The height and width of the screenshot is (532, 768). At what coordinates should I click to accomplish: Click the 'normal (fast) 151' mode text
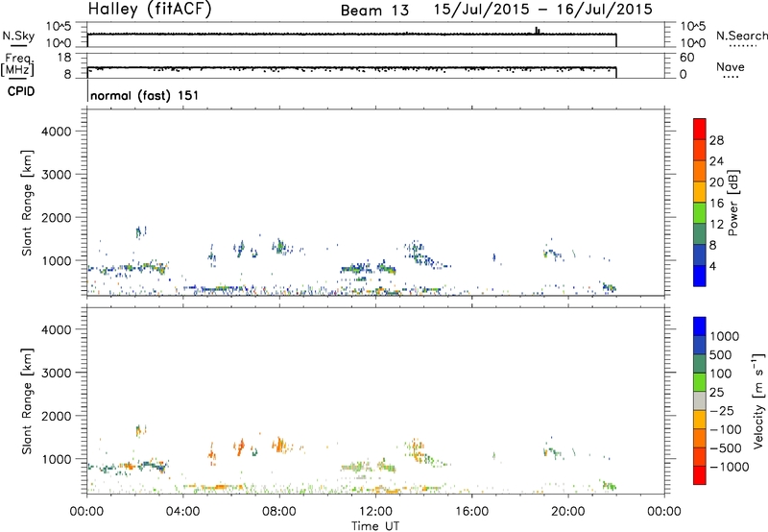[x=145, y=95]
